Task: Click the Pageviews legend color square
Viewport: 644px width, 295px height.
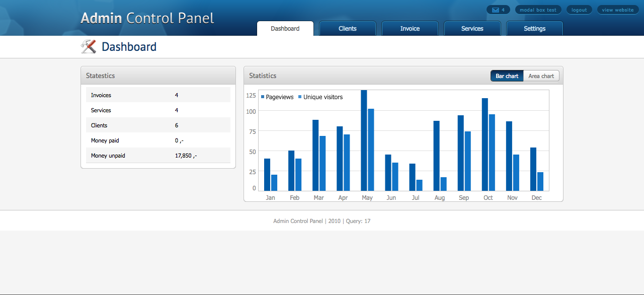Action: pyautogui.click(x=263, y=97)
